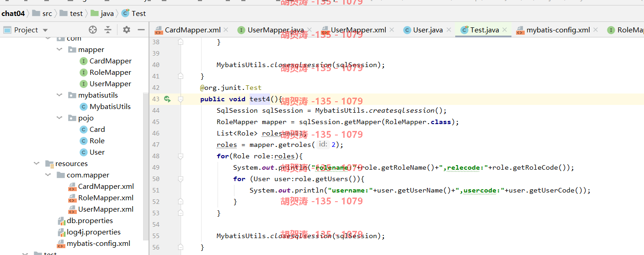Select CardMapper interface in project tree
The height and width of the screenshot is (255, 644).
coord(106,61)
